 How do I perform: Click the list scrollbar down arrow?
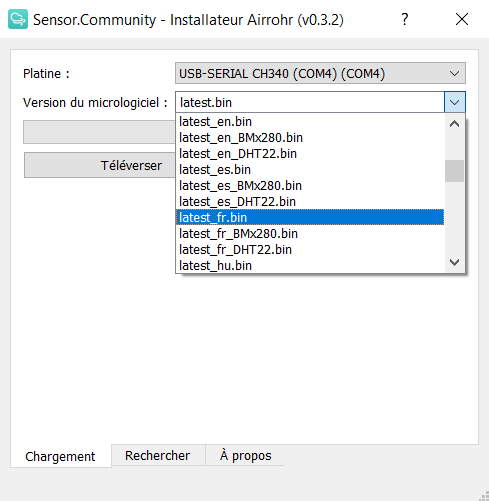454,263
